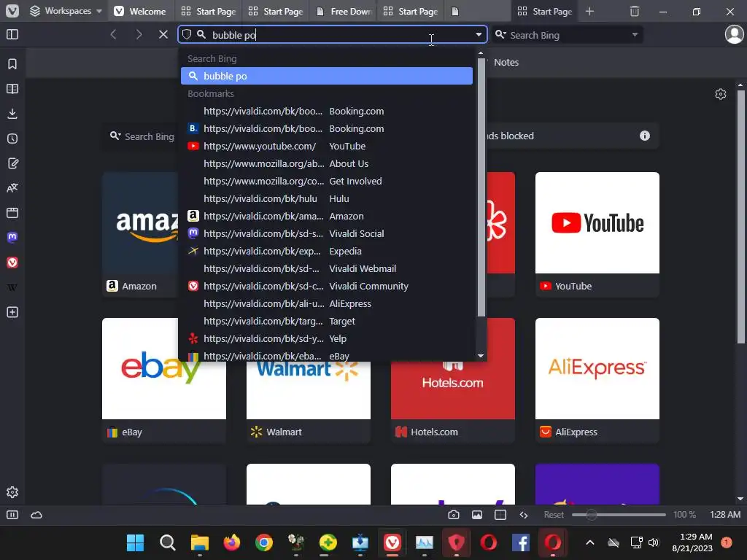Switch to the Welcome tab
The image size is (747, 560).
click(141, 12)
